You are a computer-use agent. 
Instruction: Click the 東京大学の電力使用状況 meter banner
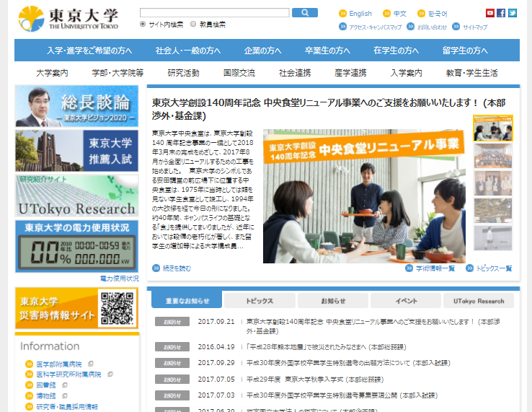pos(76,247)
